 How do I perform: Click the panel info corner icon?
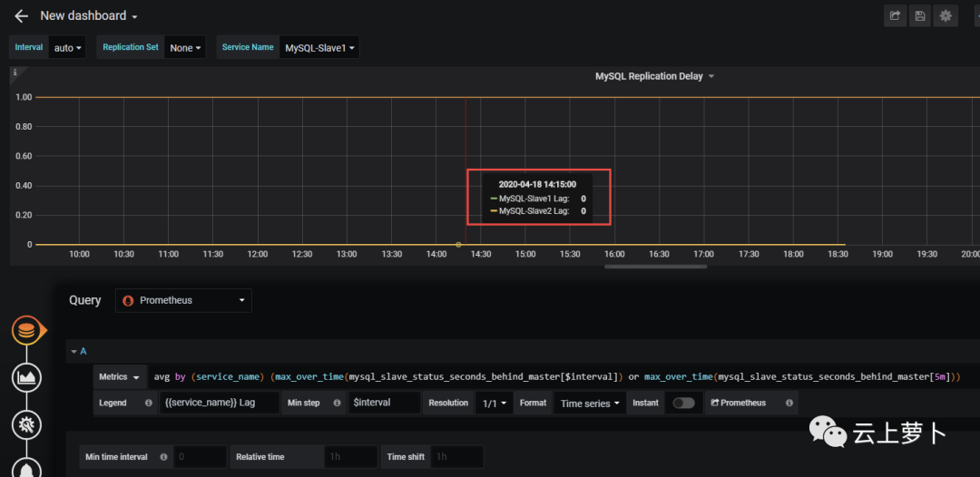point(15,73)
